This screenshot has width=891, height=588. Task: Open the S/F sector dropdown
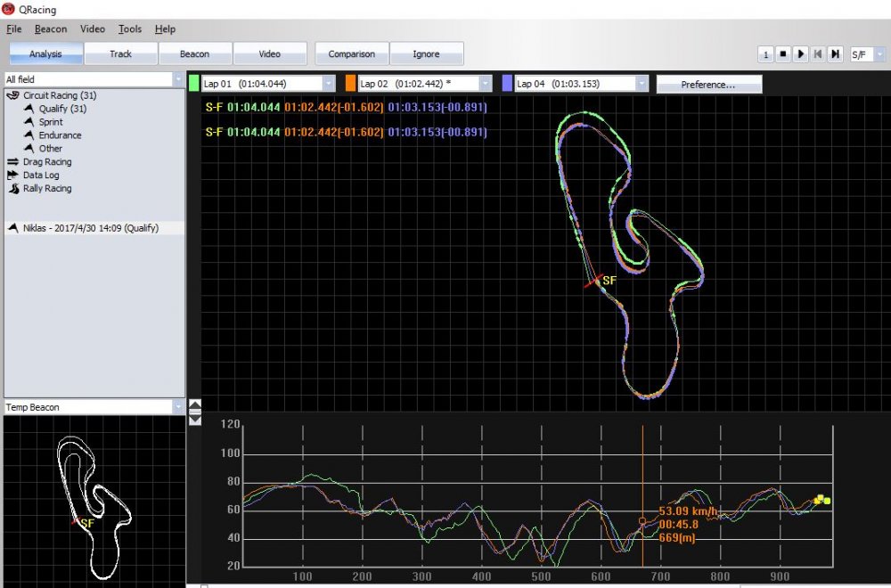879,54
